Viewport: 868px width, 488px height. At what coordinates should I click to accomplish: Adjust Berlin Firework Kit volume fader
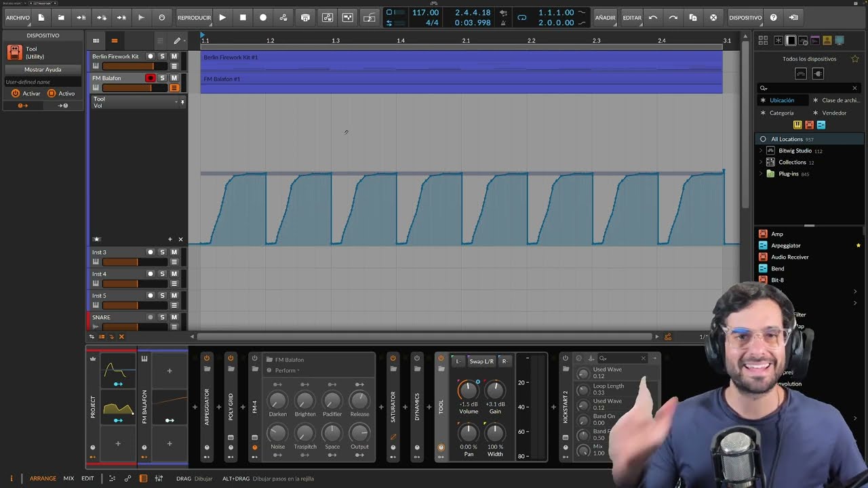135,66
